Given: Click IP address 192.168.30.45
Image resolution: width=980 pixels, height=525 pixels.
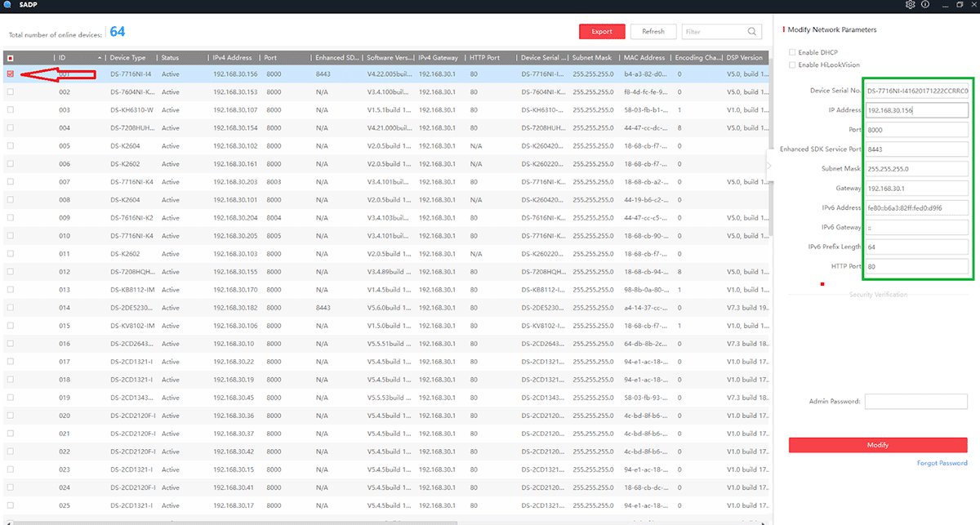Looking at the screenshot, I should pyautogui.click(x=234, y=398).
